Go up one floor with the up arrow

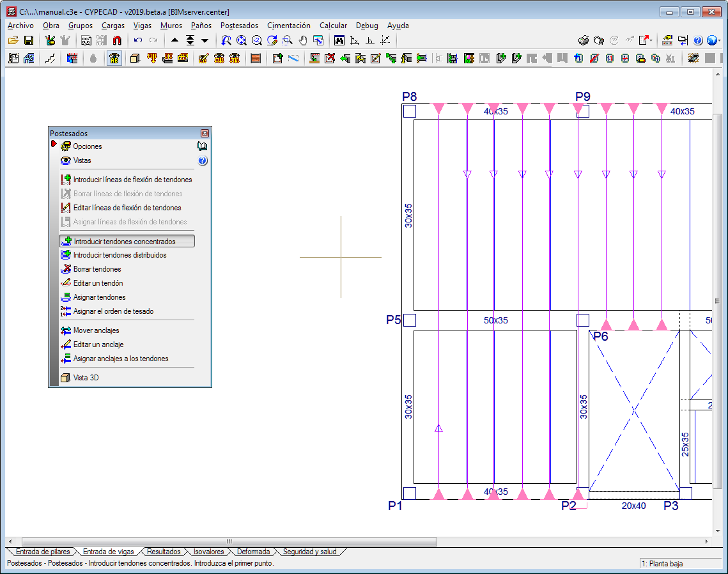(x=174, y=40)
